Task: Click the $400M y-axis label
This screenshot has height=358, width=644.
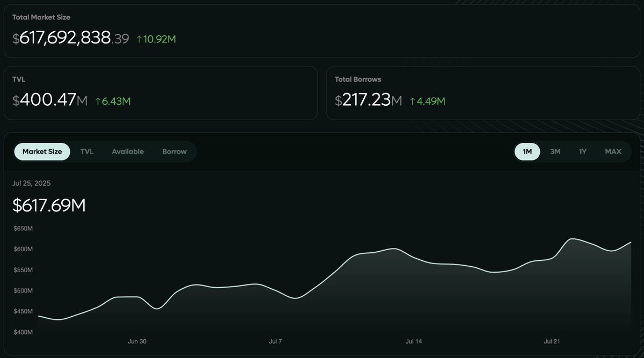Action: (23, 332)
